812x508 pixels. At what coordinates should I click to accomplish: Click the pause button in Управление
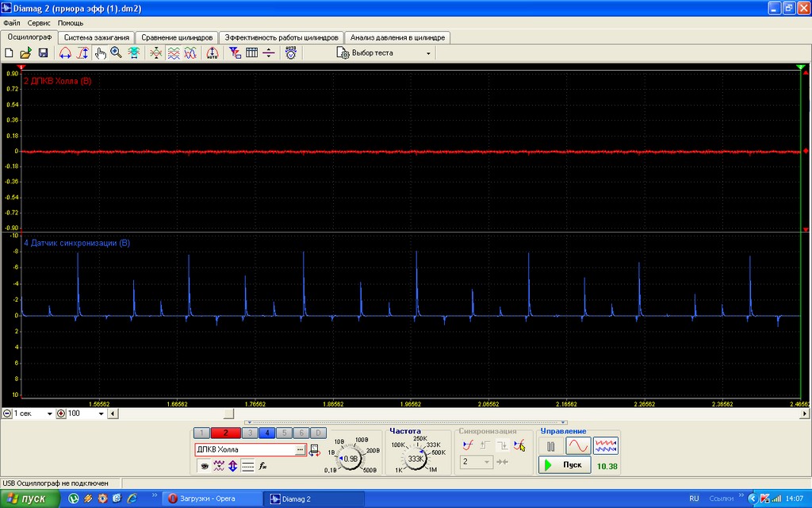(x=551, y=446)
